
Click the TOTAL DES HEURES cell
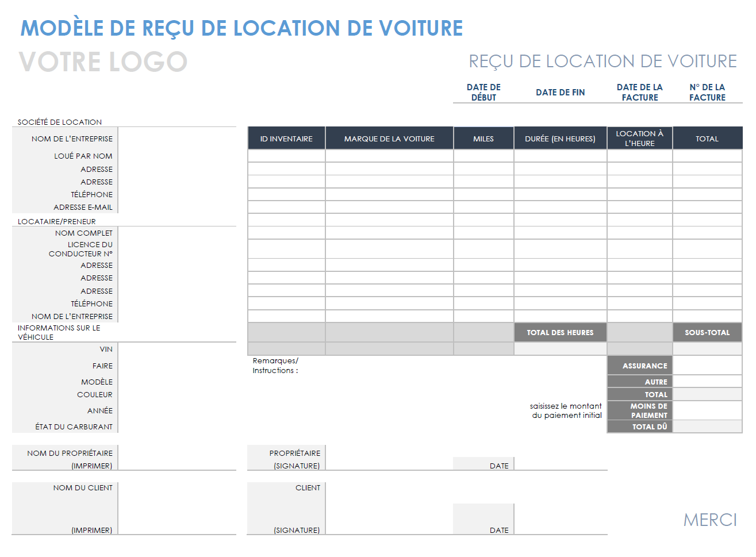[560, 332]
